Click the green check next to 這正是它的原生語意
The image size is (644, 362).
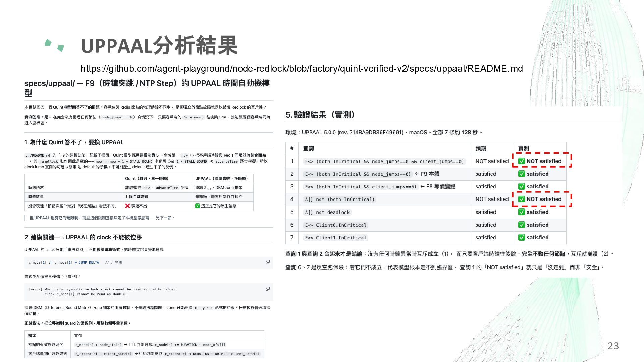[x=198, y=206]
